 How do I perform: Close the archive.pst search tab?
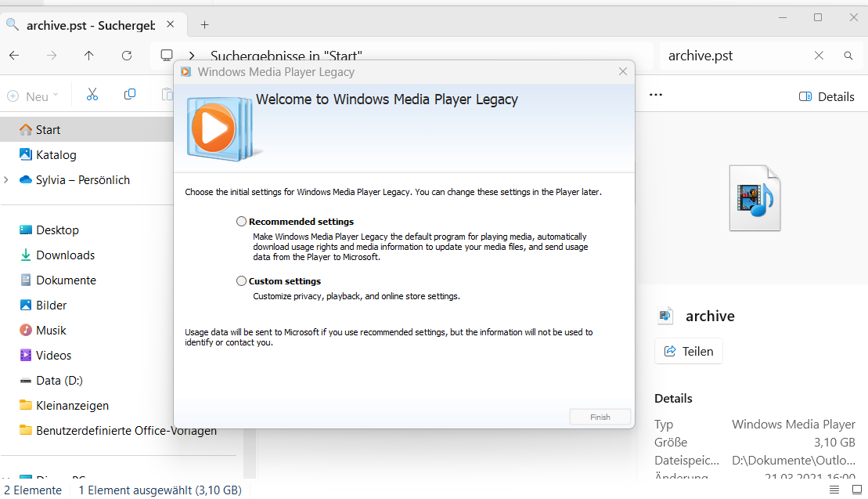[x=171, y=24]
